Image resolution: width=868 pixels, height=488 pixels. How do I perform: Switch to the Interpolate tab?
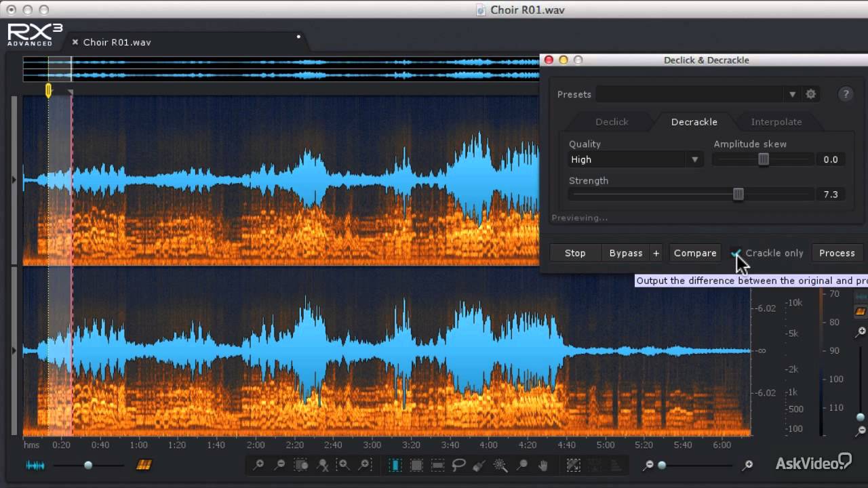tap(776, 122)
